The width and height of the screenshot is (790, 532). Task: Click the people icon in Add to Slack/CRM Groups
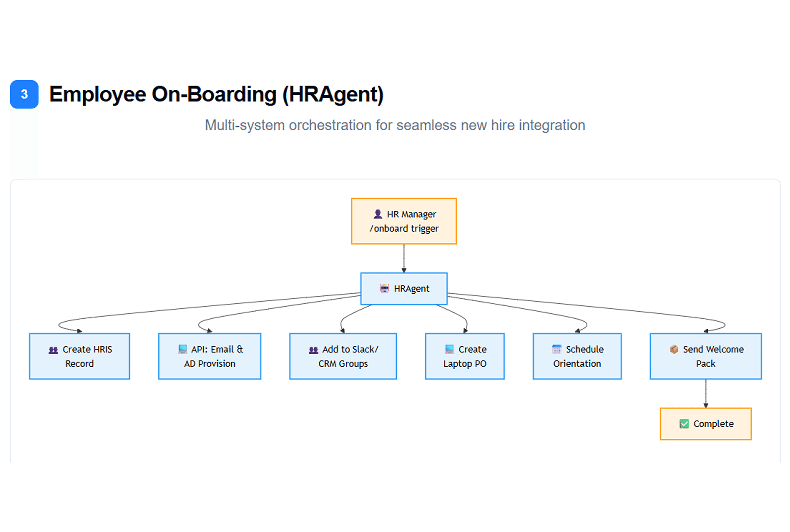[314, 350]
